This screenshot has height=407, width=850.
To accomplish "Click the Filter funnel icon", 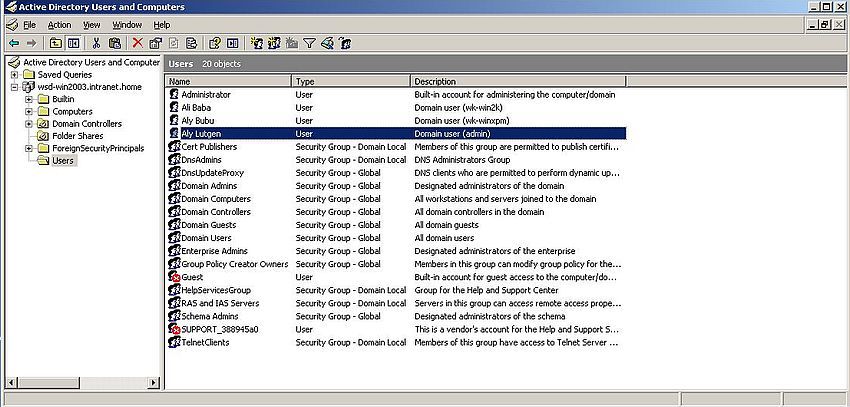I will (x=309, y=43).
